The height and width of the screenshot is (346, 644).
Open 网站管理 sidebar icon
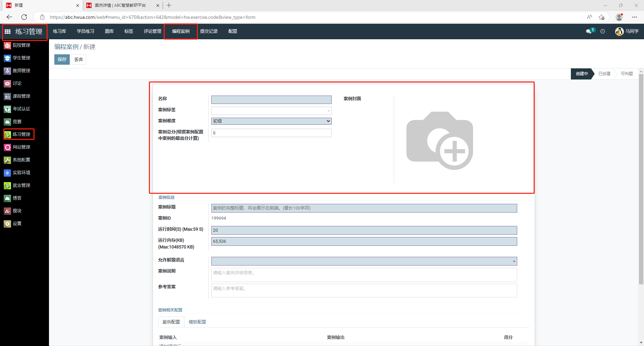click(x=7, y=147)
